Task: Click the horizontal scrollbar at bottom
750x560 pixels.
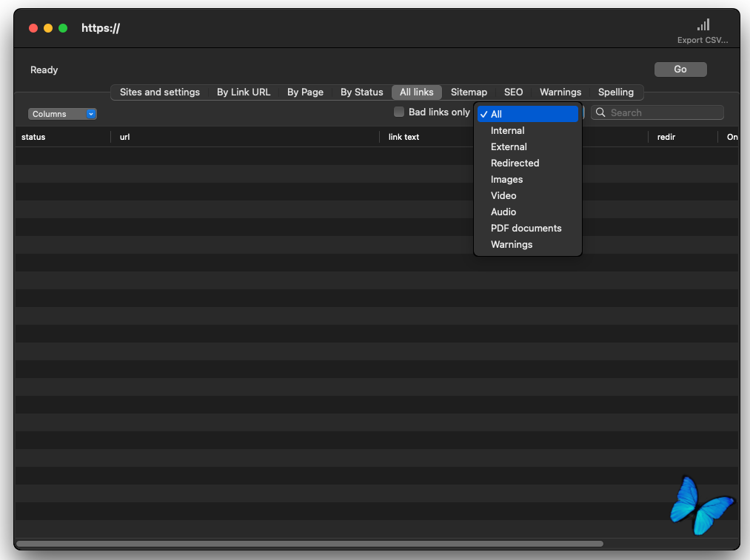Action: point(309,544)
